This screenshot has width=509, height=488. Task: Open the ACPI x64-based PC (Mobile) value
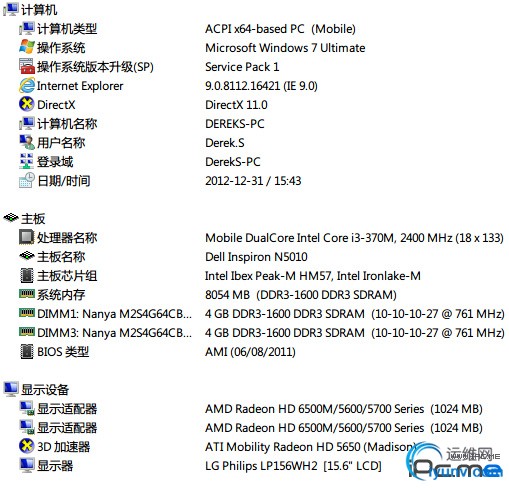click(280, 29)
